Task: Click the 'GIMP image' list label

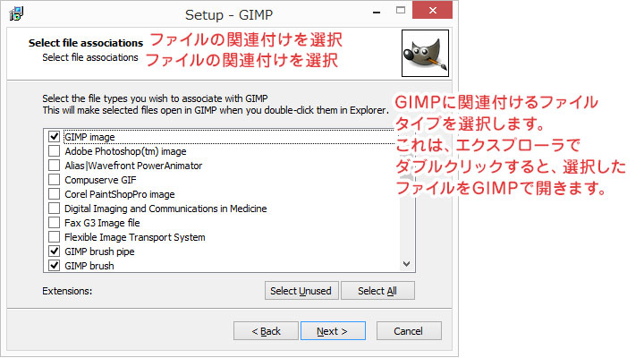Action: click(x=89, y=137)
